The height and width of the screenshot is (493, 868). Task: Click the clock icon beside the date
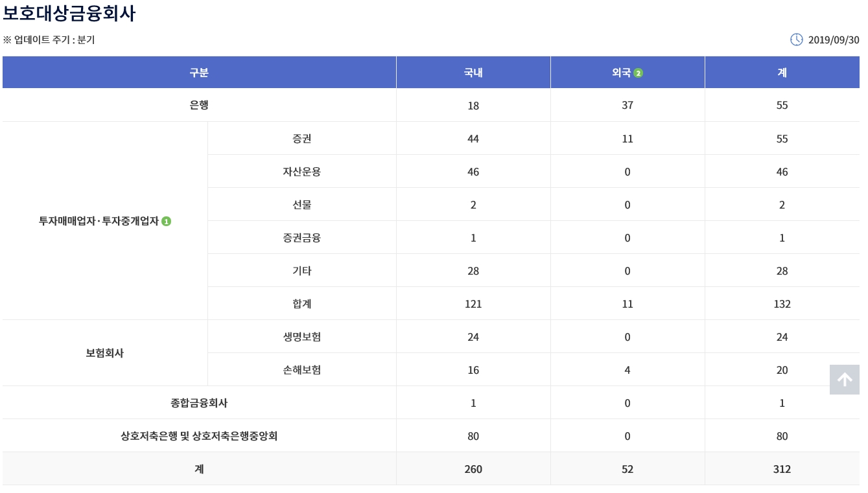pos(797,40)
